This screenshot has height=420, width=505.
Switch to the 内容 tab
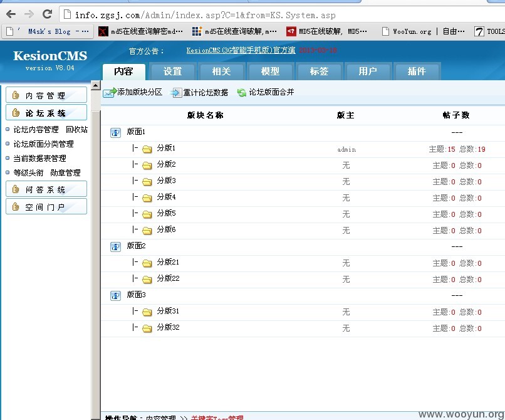[x=123, y=71]
